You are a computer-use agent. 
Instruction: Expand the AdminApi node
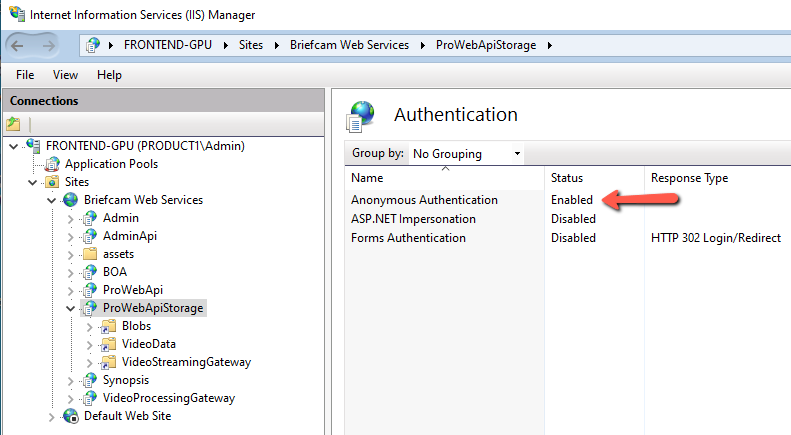point(71,237)
